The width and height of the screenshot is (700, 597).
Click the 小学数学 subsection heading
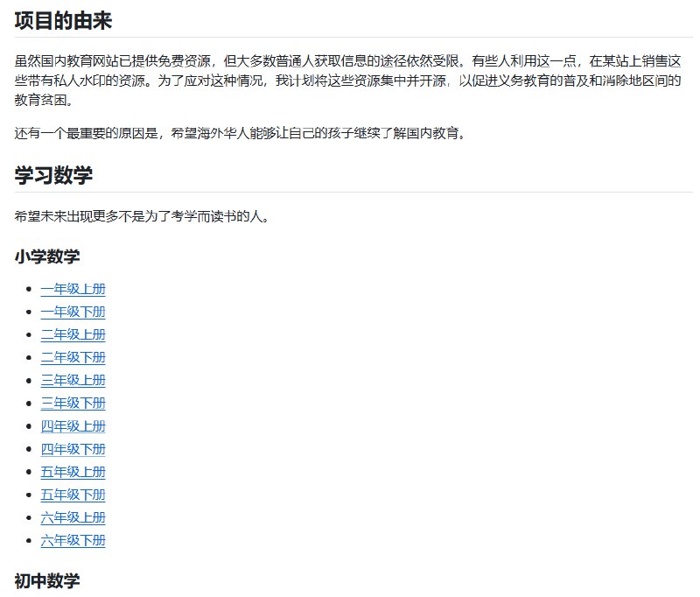click(x=44, y=256)
